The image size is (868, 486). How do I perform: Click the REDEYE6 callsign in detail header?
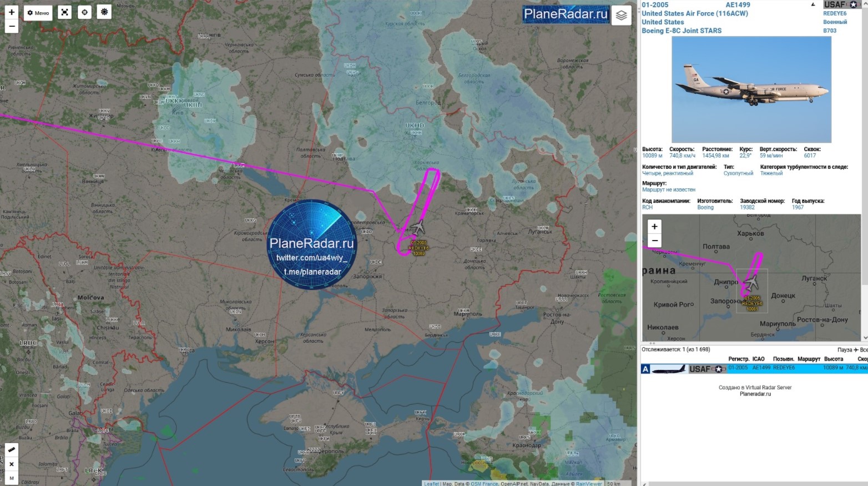pyautogui.click(x=835, y=13)
